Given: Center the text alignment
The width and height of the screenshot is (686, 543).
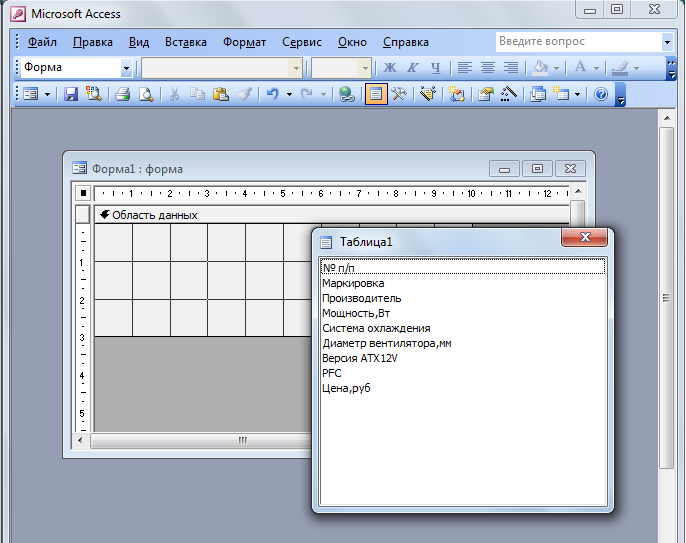Looking at the screenshot, I should pyautogui.click(x=488, y=68).
